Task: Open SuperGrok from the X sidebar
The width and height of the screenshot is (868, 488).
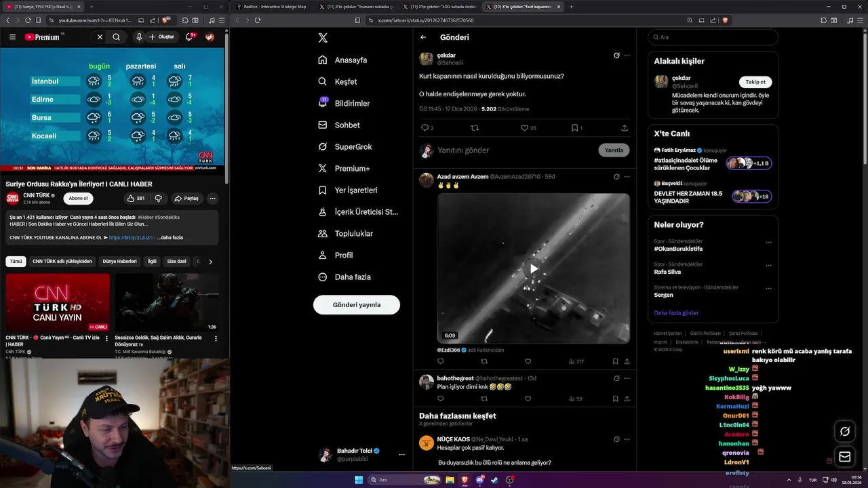Action: click(x=344, y=146)
